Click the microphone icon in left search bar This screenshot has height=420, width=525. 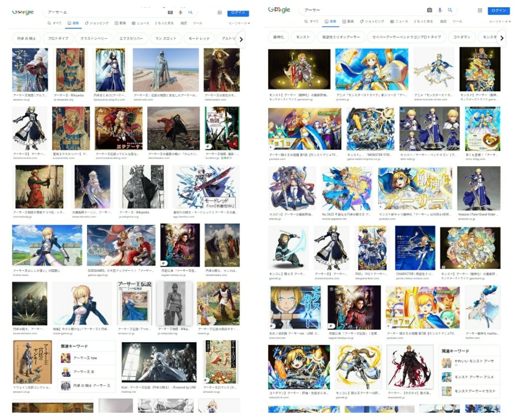[x=181, y=12]
